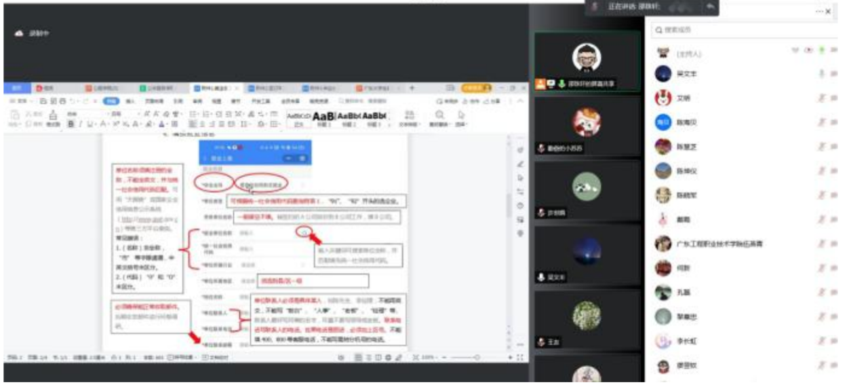The width and height of the screenshot is (868, 387).
Task: Open the new document tab plus button
Action: click(412, 88)
